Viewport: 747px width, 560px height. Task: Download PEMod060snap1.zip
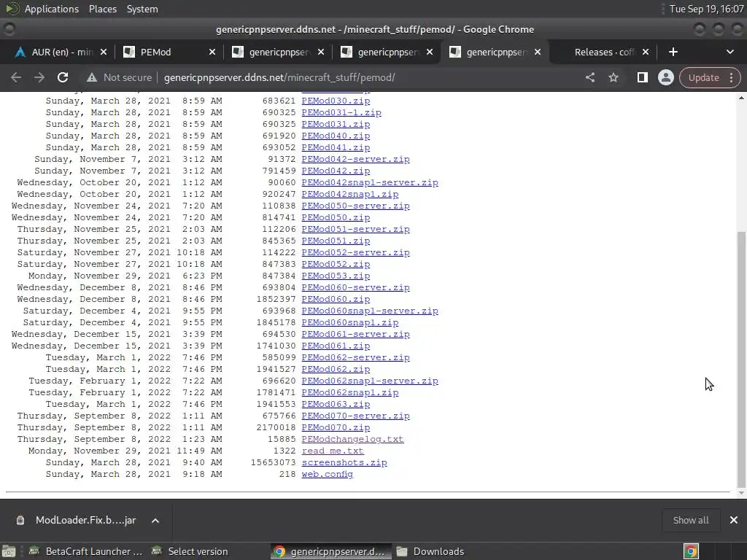click(349, 322)
